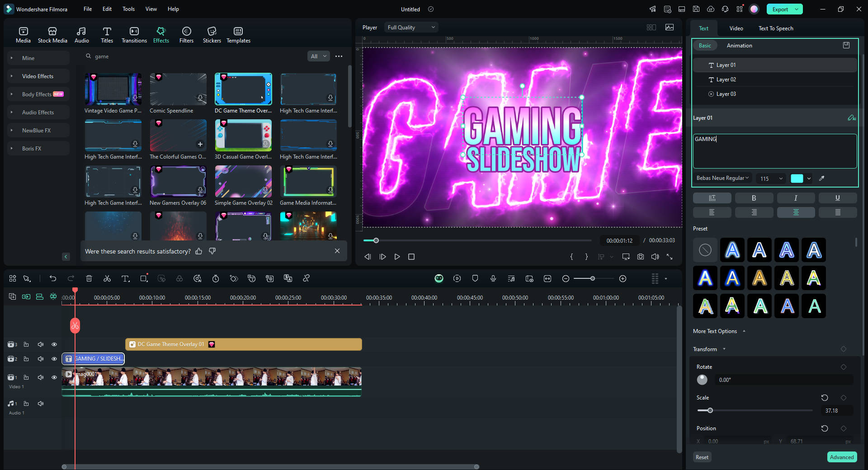Screen dimensions: 868x470
Task: Click the cyan text color swatch
Action: point(797,179)
